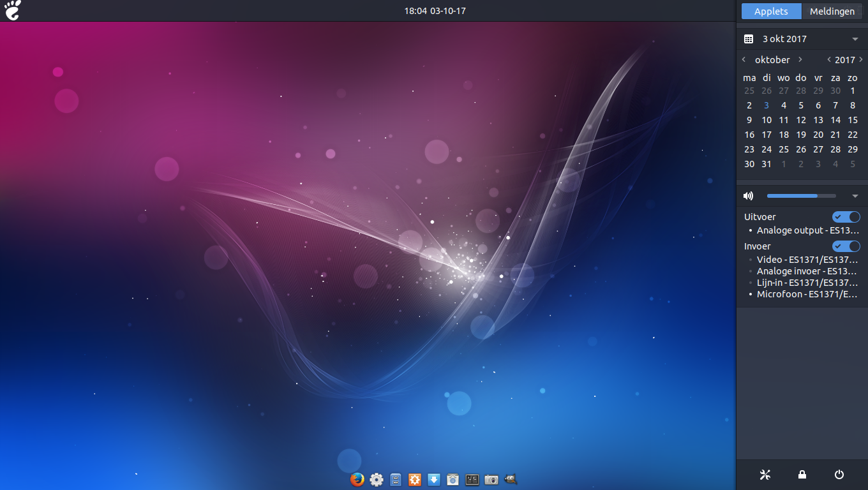Click the speaker volume icon in sidebar
The image size is (868, 490).
(749, 196)
